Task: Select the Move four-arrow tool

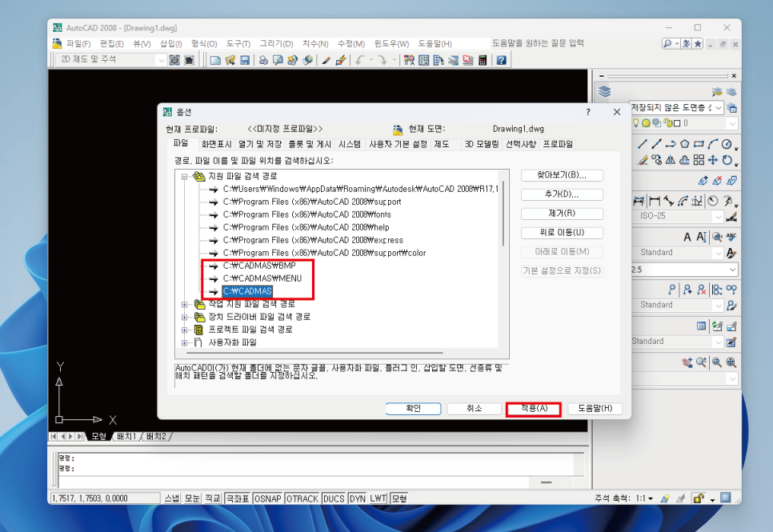Action: tap(713, 160)
